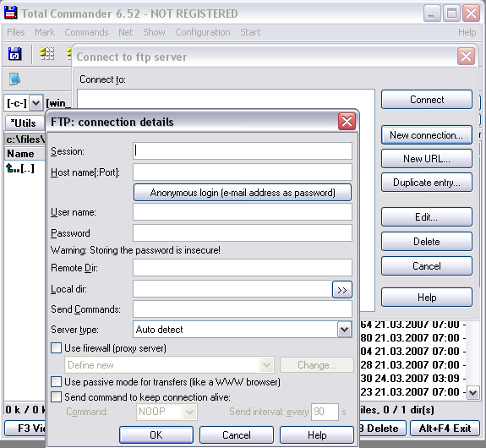Click OK in connection details dialog
Viewport: 486px width, 448px height.
[156, 434]
